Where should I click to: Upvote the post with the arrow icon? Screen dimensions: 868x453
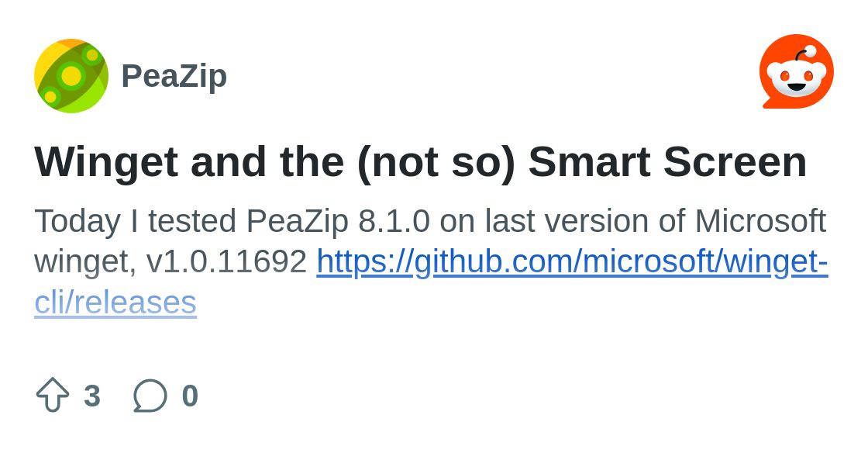pos(53,395)
